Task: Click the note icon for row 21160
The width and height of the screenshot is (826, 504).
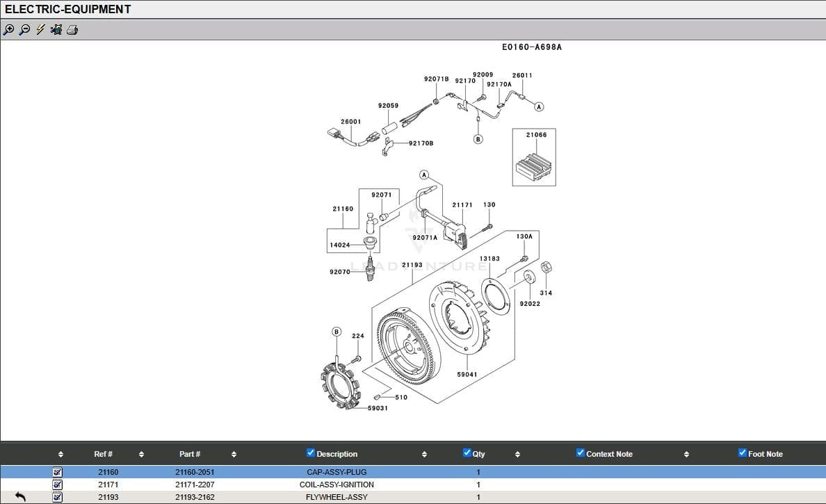Action: (x=58, y=472)
